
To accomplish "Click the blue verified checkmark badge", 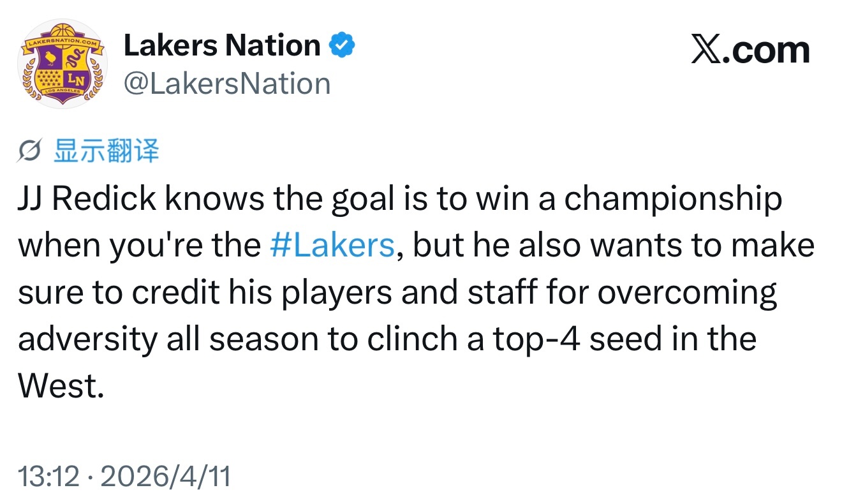I will 341,45.
